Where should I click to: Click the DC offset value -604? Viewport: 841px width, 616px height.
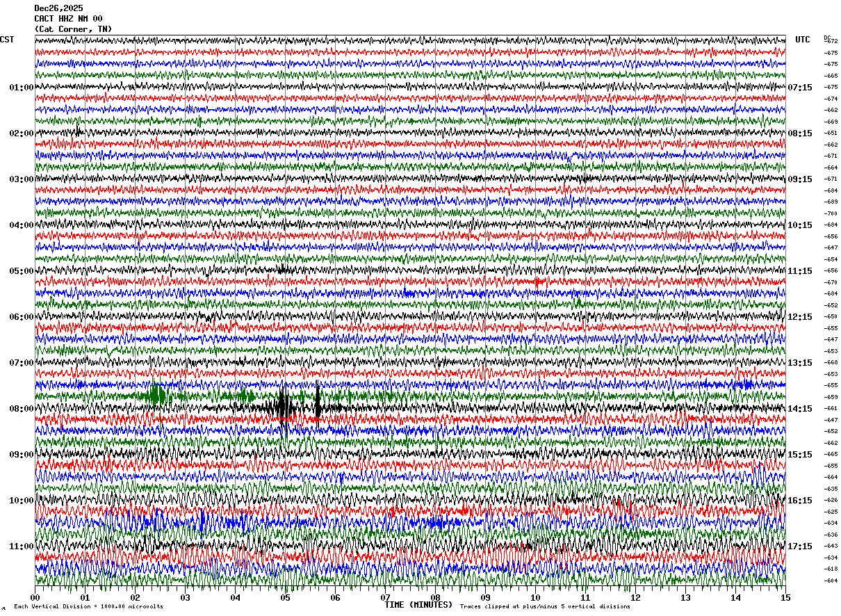click(x=831, y=581)
